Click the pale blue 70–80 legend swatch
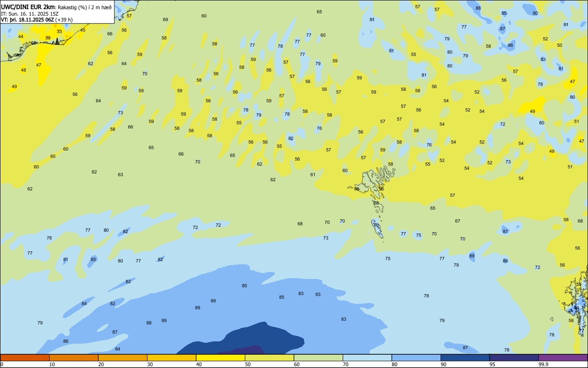 pos(367,357)
